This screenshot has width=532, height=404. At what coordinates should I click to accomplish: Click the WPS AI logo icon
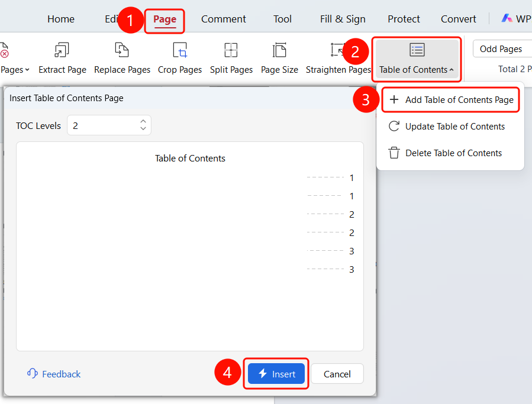pos(507,18)
